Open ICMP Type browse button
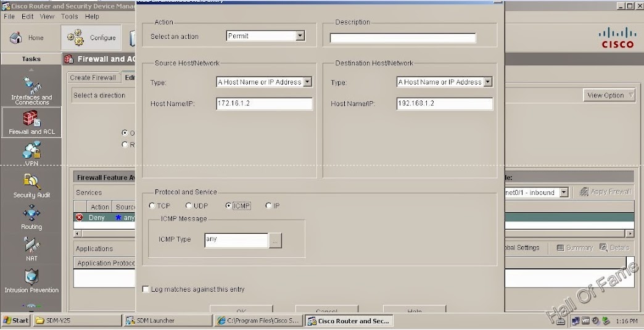The height and width of the screenshot is (330, 644). (x=275, y=241)
